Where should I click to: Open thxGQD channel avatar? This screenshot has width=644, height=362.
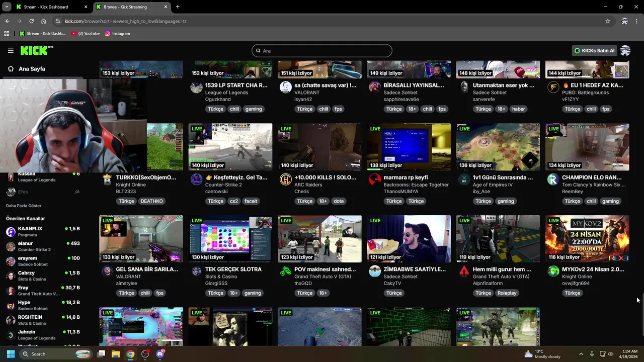click(285, 271)
